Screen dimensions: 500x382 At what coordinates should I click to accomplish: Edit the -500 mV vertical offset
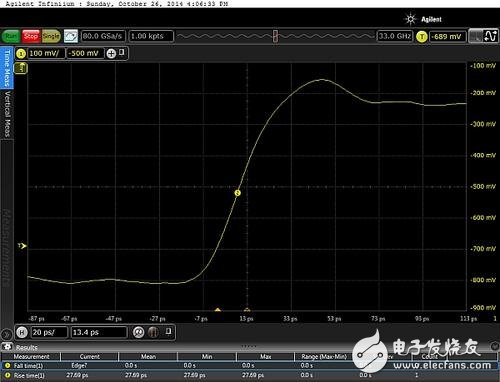click(x=85, y=53)
